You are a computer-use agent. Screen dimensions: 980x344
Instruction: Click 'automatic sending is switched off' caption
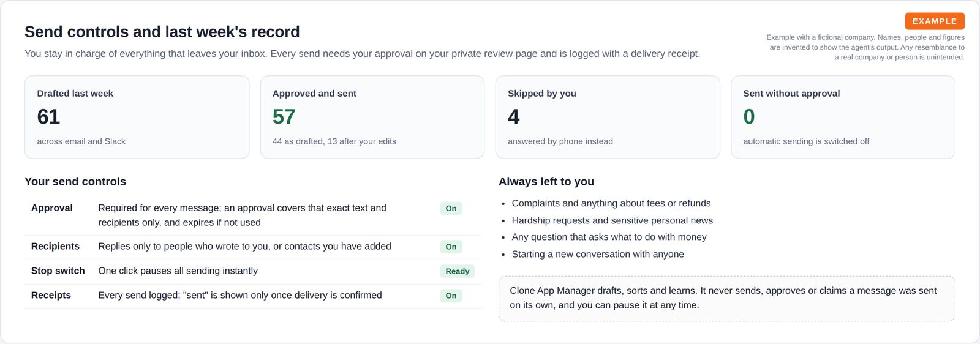pos(806,141)
